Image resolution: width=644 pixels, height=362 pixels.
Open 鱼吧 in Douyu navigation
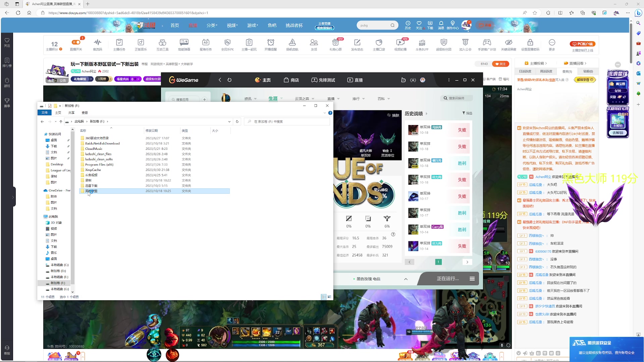point(272,25)
